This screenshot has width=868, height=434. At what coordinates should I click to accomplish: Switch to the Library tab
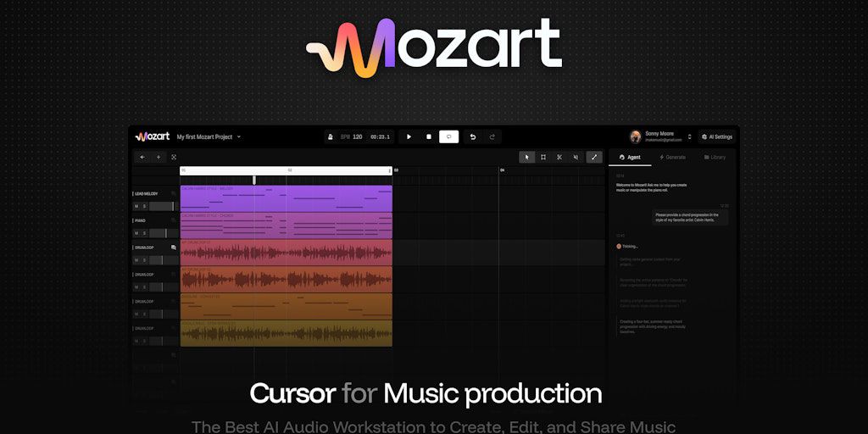[x=715, y=157]
